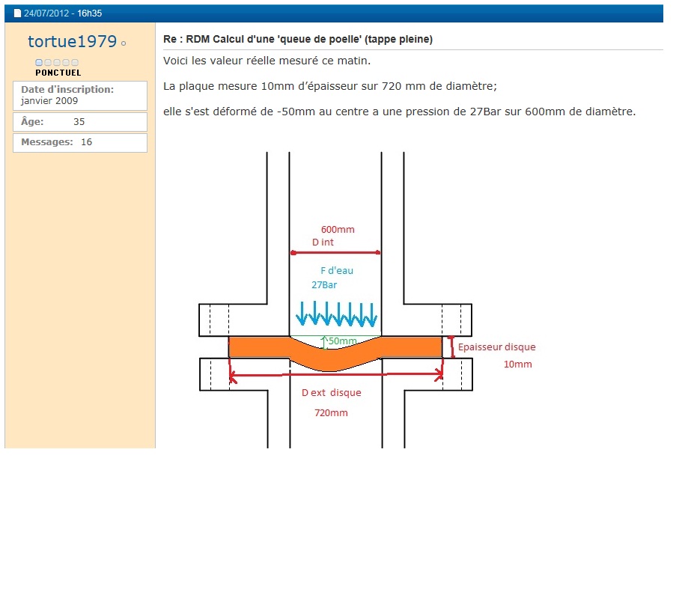Click the green '50mm' deflection label
Viewport: 700px width, 607px height.
342,341
